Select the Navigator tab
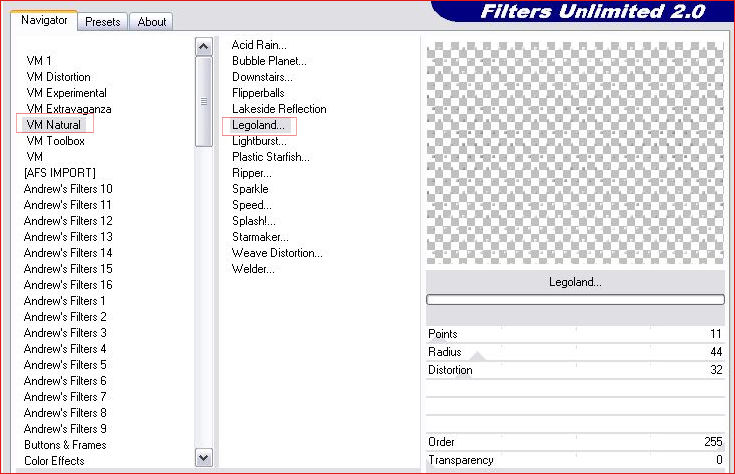The height and width of the screenshot is (474, 735). coord(44,20)
